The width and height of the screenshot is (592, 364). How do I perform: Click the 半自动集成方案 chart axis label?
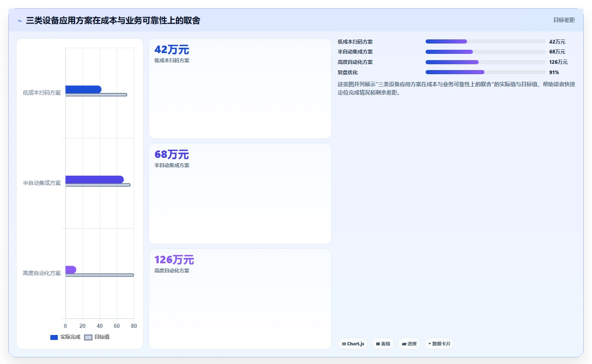(x=42, y=183)
